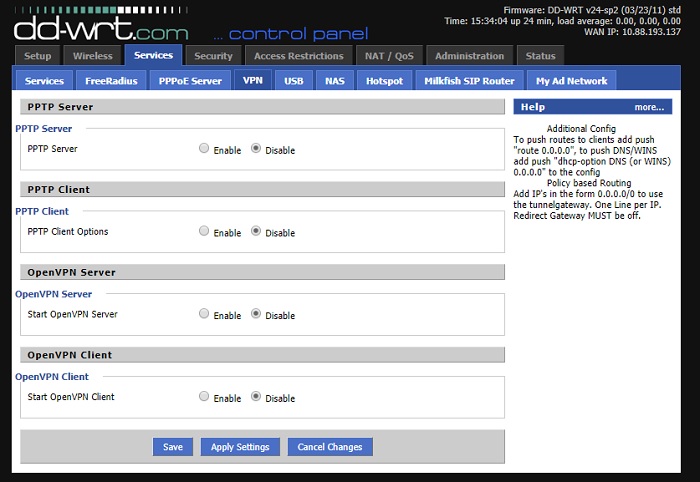This screenshot has height=482, width=700.
Task: Click the blue 'PPTP Client' legend
Action: (42, 211)
